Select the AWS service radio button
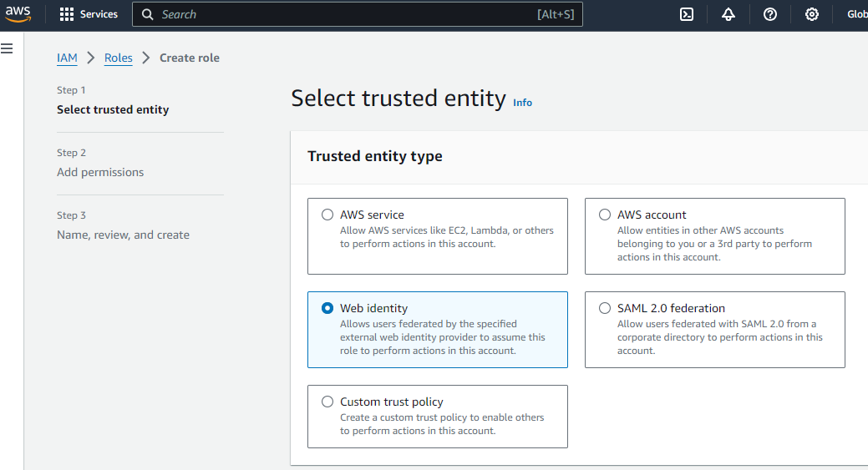868x470 pixels. click(327, 215)
